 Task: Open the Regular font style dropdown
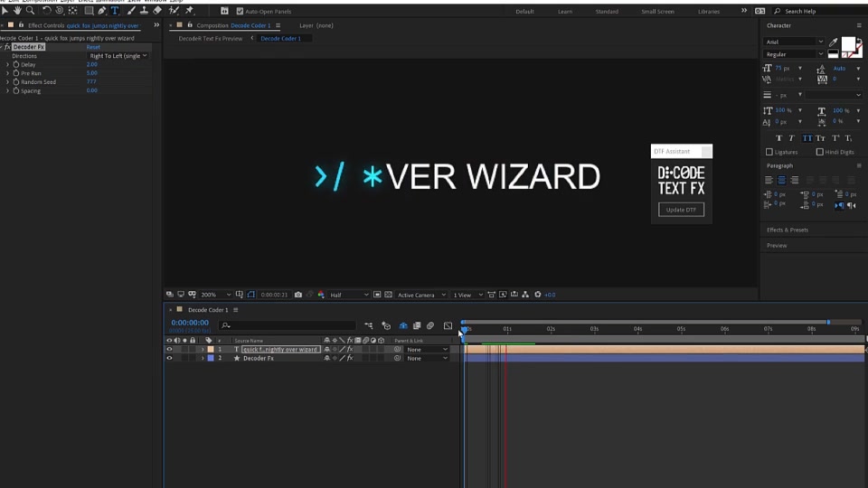[794, 54]
